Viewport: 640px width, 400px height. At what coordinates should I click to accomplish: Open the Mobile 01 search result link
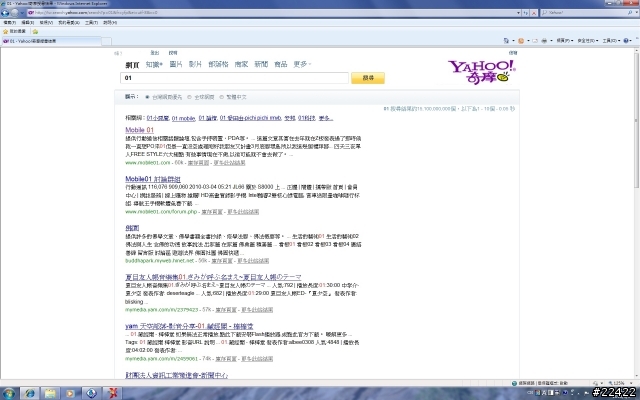tap(139, 130)
